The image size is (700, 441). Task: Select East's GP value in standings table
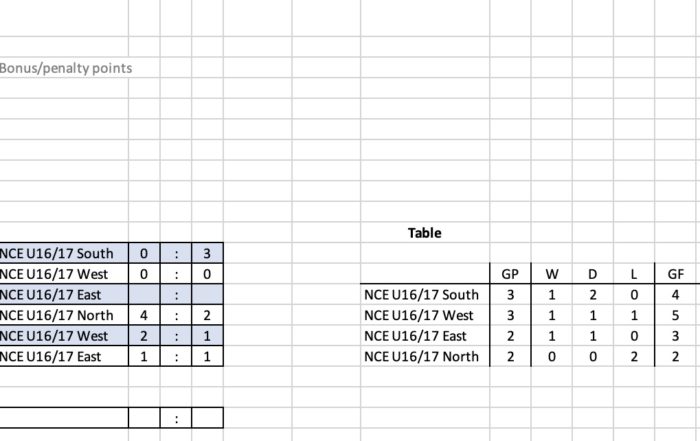click(x=510, y=336)
